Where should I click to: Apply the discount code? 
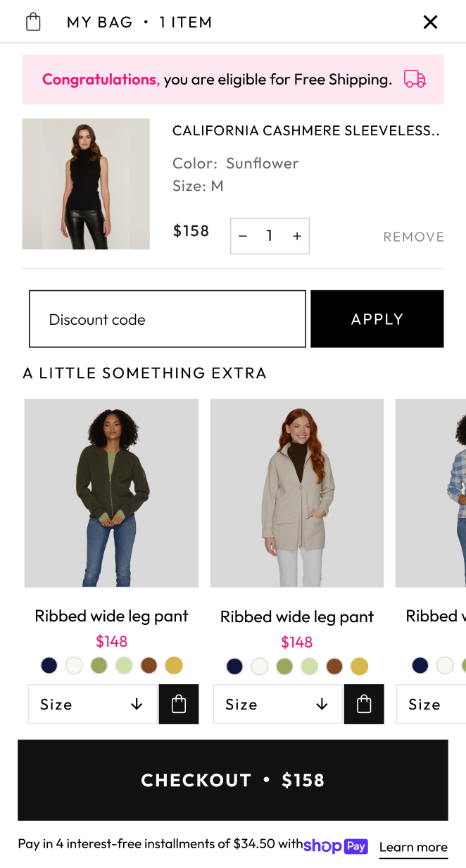pos(377,319)
